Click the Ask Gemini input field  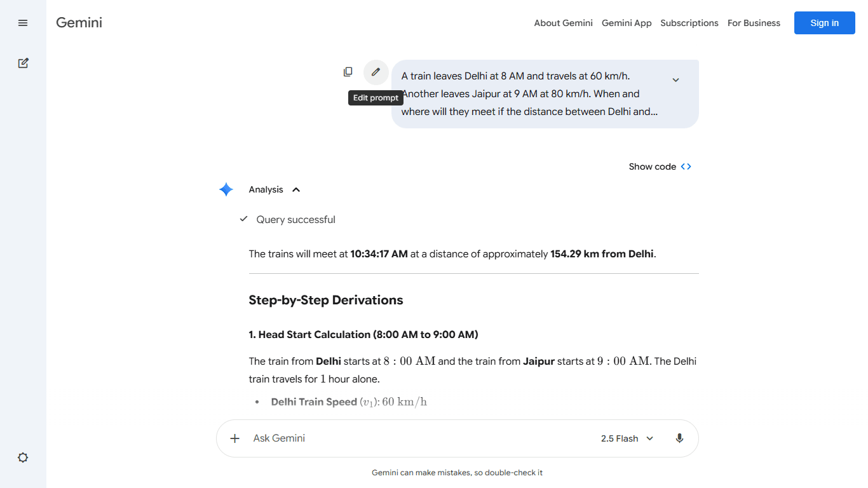[x=413, y=438]
